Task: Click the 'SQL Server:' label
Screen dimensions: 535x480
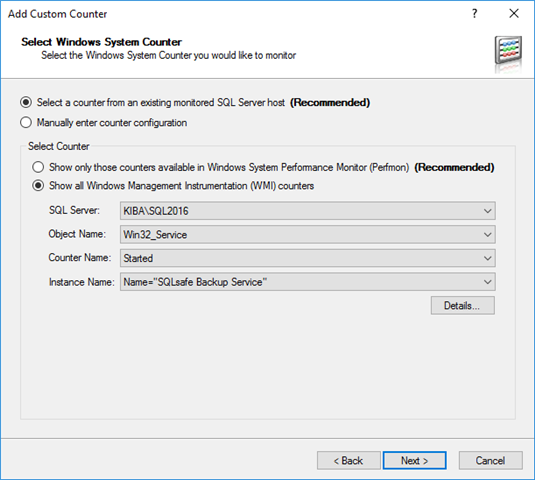Action: point(74,210)
